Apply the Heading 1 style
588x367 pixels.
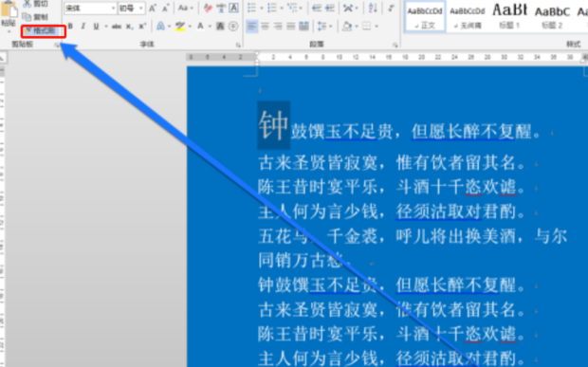509,16
